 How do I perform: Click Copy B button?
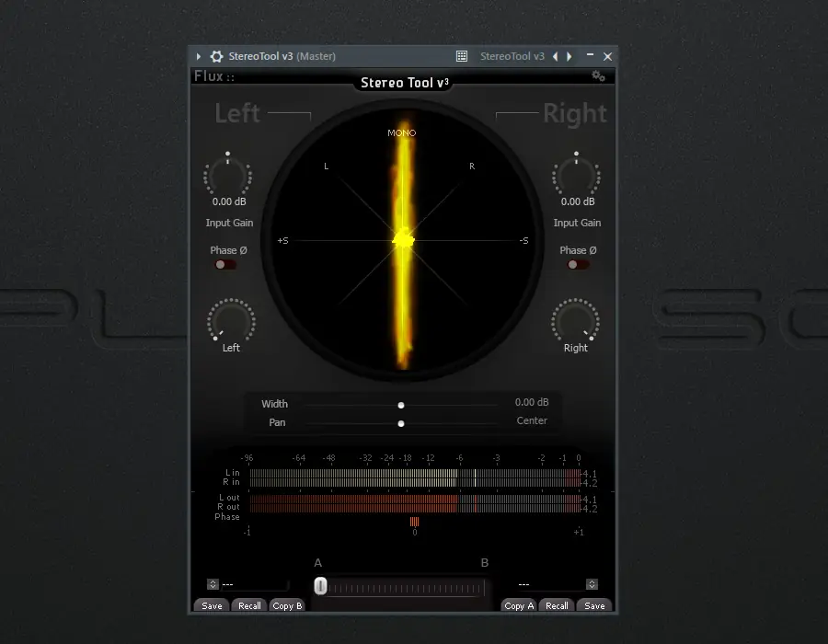(x=287, y=606)
